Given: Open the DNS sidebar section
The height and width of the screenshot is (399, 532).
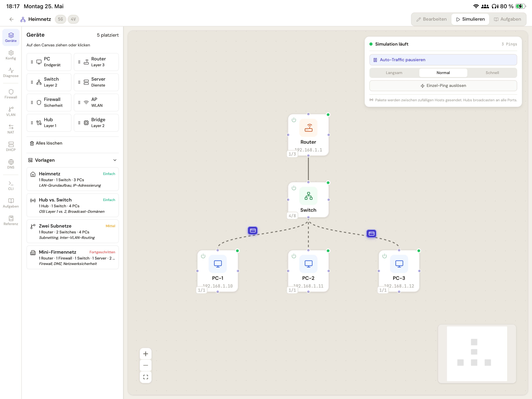Looking at the screenshot, I should tap(11, 164).
